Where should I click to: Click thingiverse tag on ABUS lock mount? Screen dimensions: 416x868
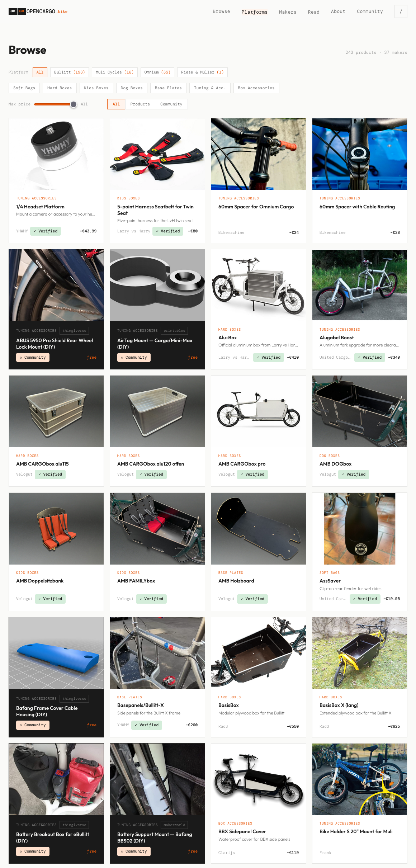point(74,331)
